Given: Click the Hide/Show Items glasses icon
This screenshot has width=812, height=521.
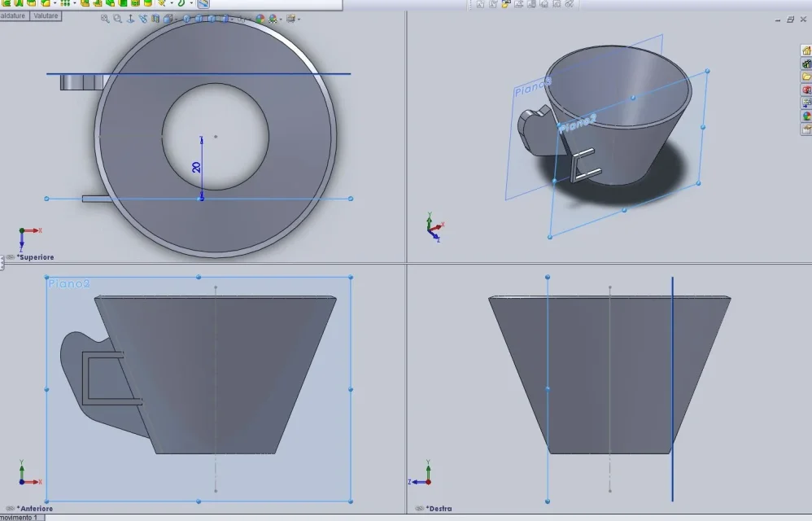Looking at the screenshot, I should pos(242,20).
